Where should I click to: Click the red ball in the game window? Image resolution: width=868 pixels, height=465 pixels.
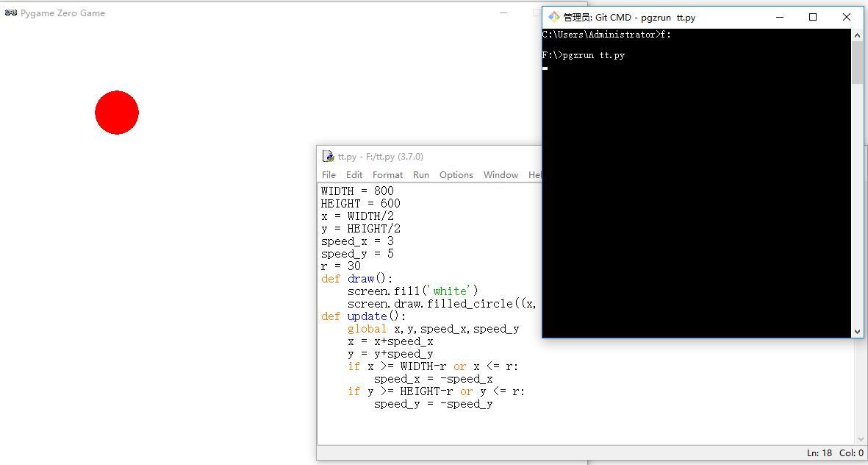[117, 113]
